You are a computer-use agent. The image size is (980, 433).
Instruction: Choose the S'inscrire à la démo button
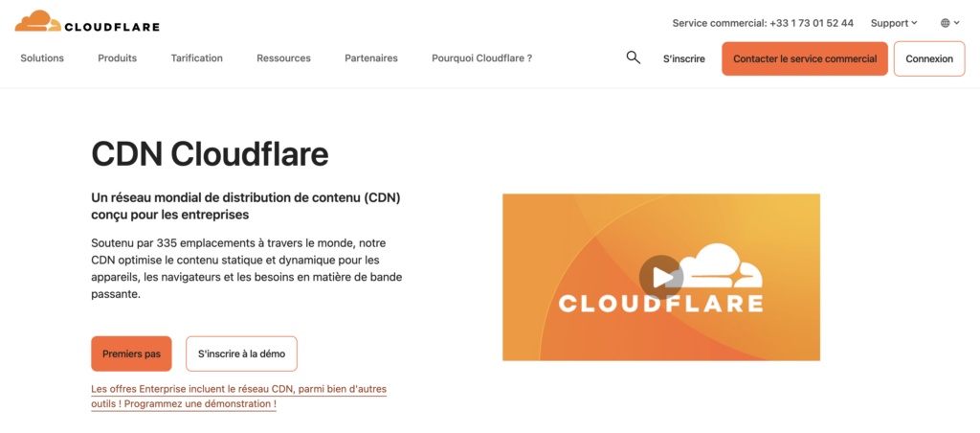click(241, 353)
